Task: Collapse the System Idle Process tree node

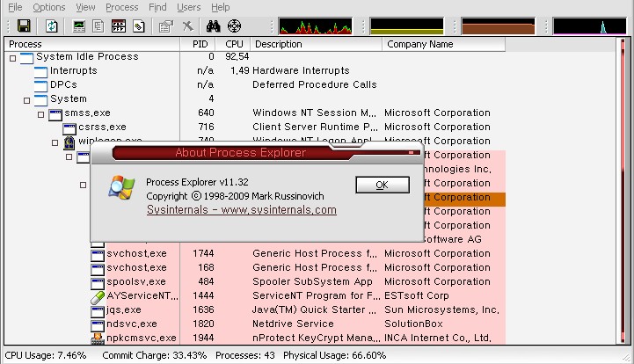Action: click(x=13, y=58)
